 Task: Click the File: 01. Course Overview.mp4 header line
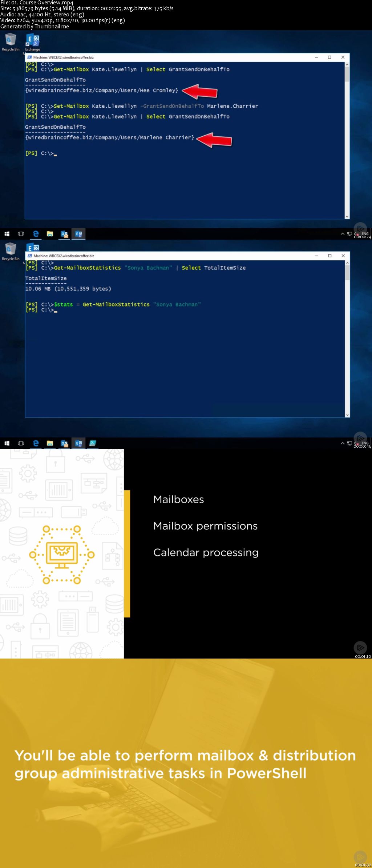pyautogui.click(x=37, y=3)
